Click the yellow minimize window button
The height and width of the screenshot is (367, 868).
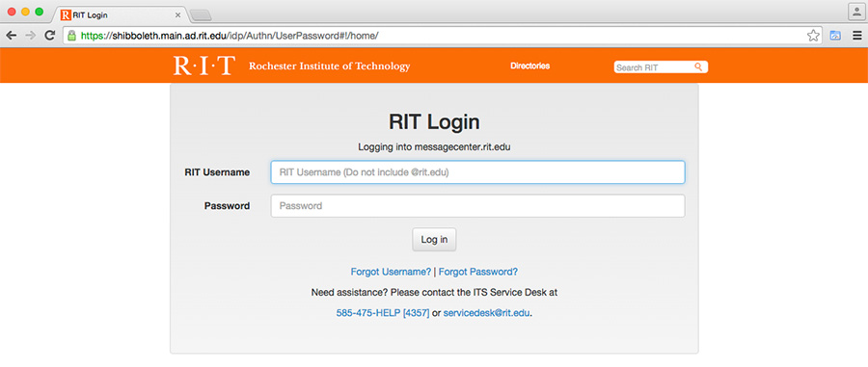[25, 12]
